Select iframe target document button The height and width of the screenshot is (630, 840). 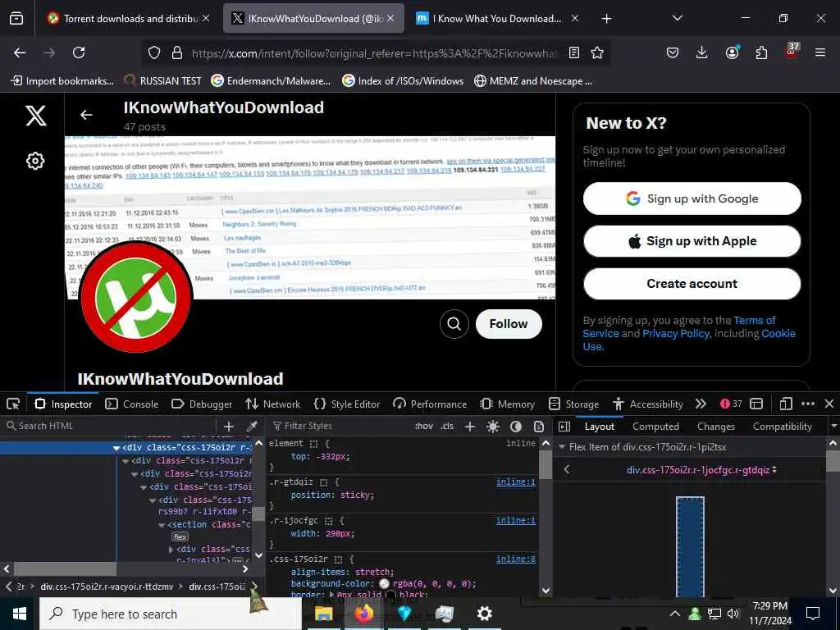tap(756, 404)
